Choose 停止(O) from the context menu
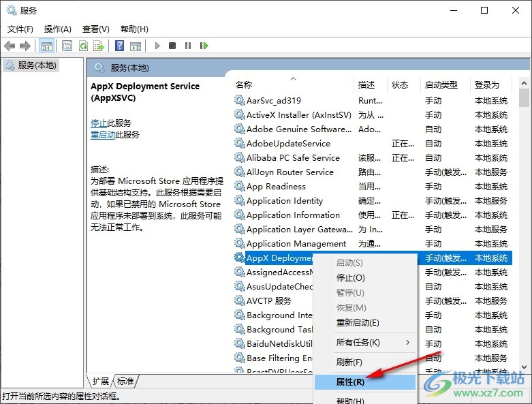Viewport: 532px width, 404px height. coord(364,278)
